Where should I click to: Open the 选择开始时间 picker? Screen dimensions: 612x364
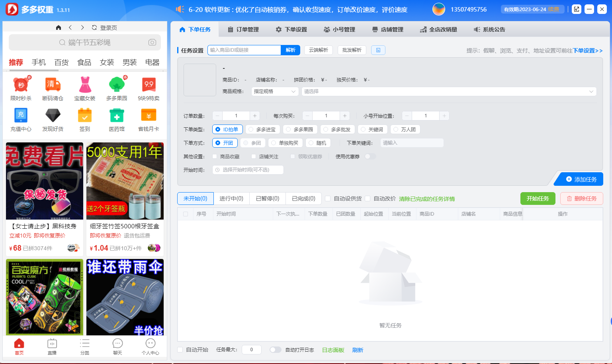click(248, 170)
